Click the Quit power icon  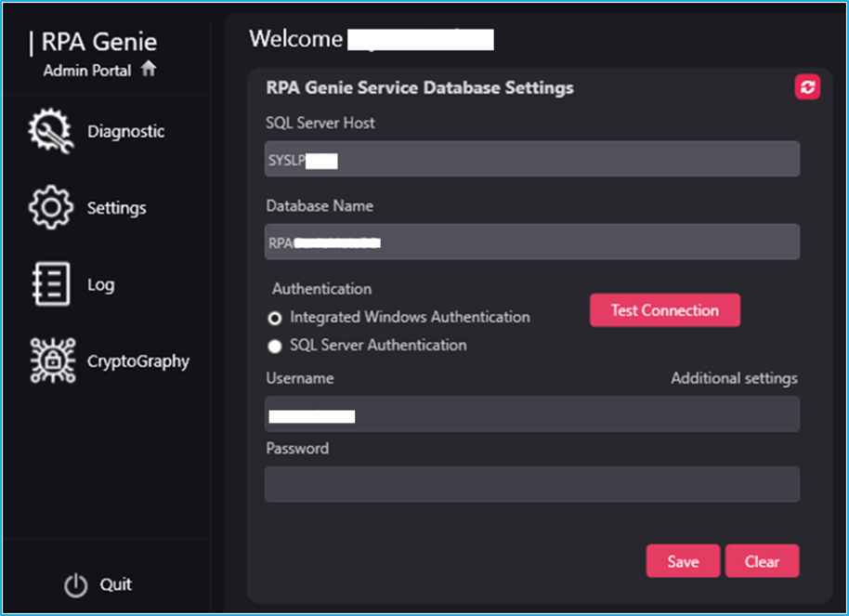76,585
